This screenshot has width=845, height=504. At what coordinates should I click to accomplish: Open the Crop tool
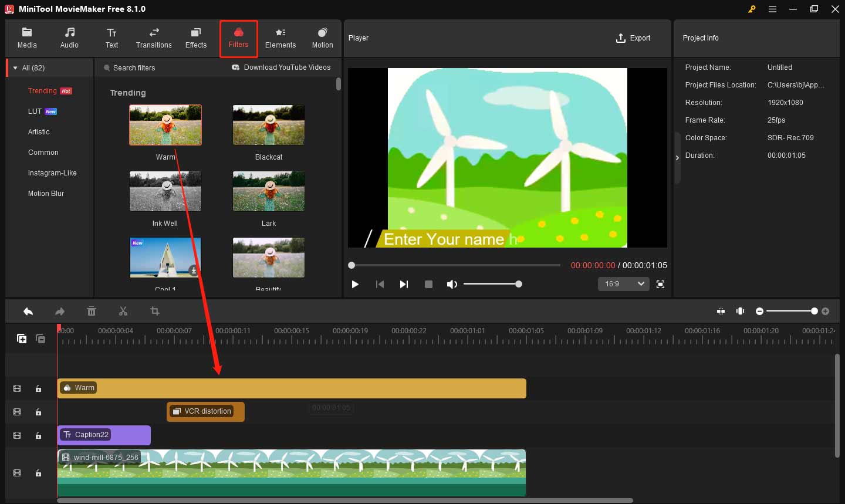coord(155,312)
